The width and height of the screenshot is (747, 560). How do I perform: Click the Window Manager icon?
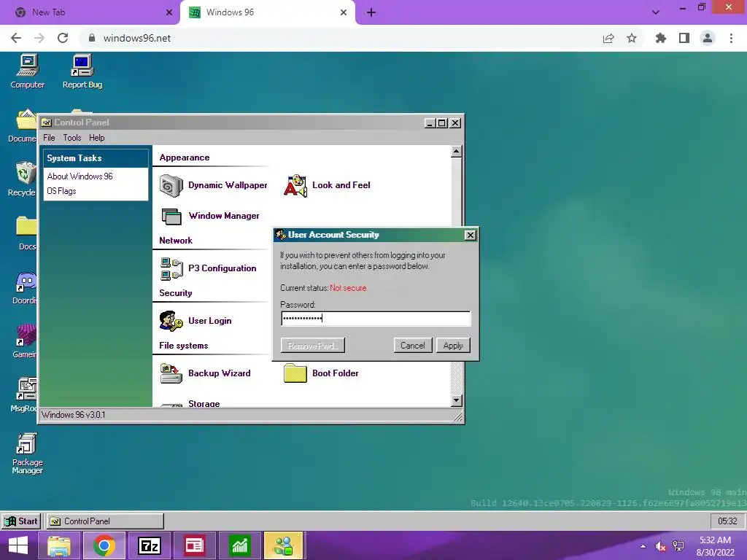click(171, 216)
